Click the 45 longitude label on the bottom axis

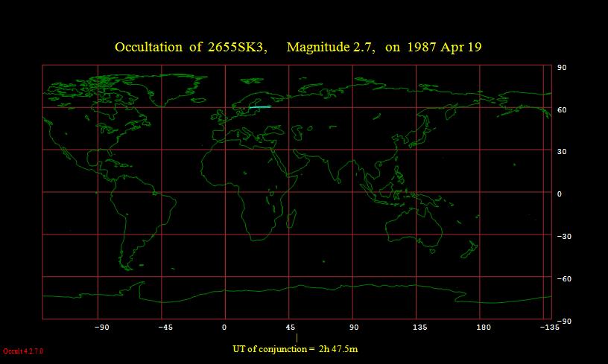pos(291,327)
